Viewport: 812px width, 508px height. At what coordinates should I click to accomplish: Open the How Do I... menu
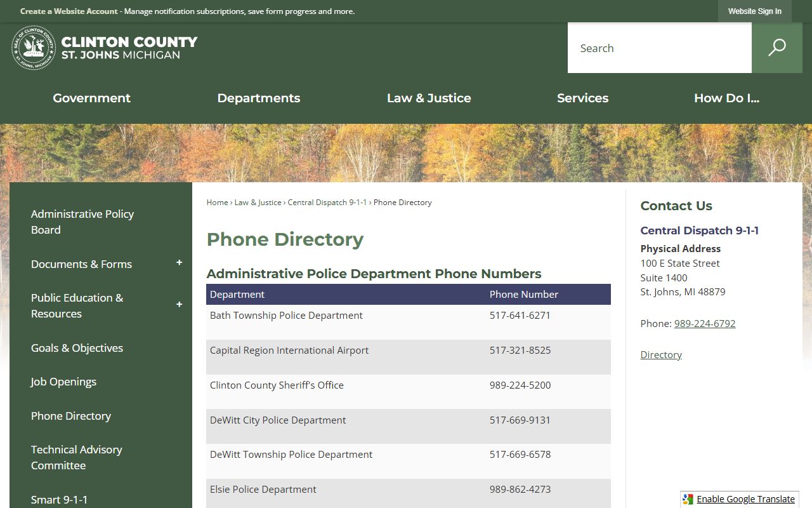pos(726,98)
